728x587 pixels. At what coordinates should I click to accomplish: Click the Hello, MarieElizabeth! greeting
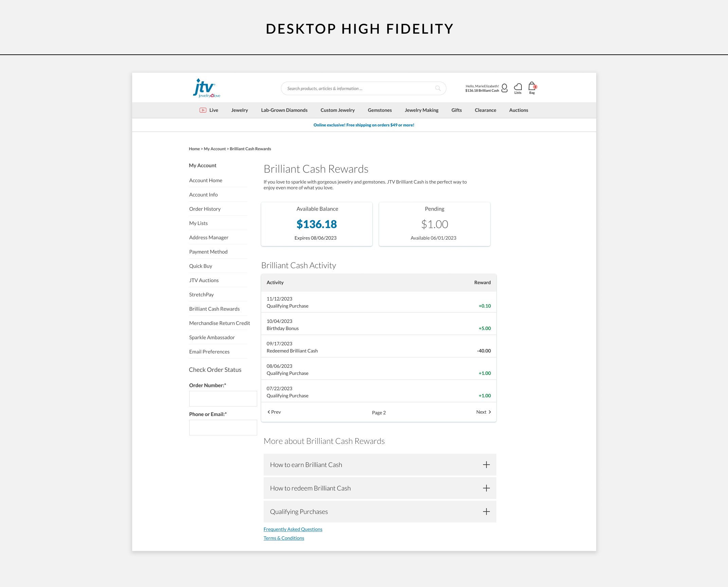pyautogui.click(x=482, y=86)
